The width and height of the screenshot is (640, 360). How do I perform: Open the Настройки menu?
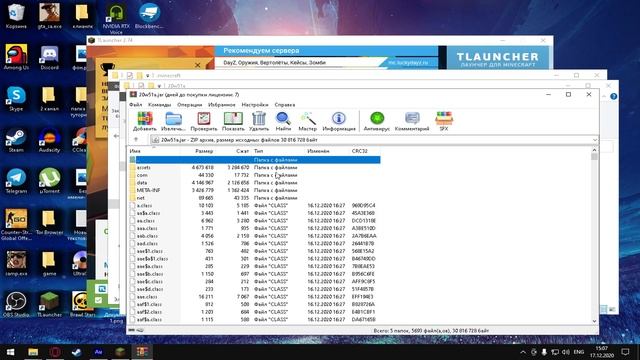pyautogui.click(x=255, y=105)
